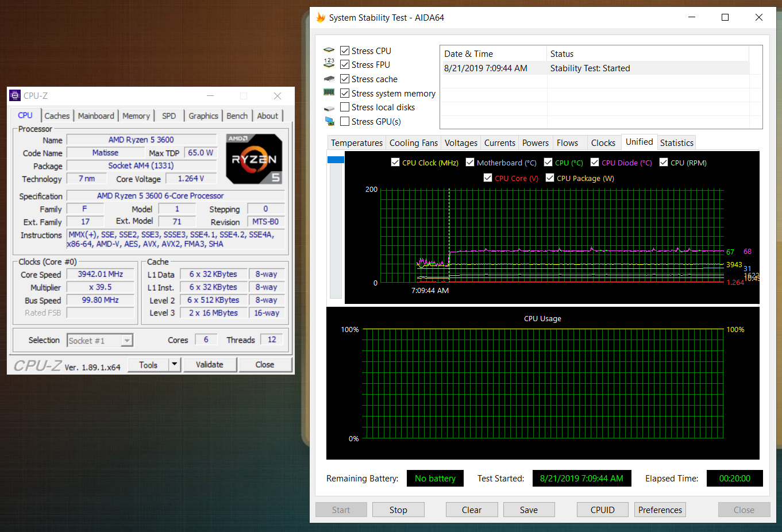
Task: Toggle CPU Core (V) graph checkbox
Action: tap(488, 178)
